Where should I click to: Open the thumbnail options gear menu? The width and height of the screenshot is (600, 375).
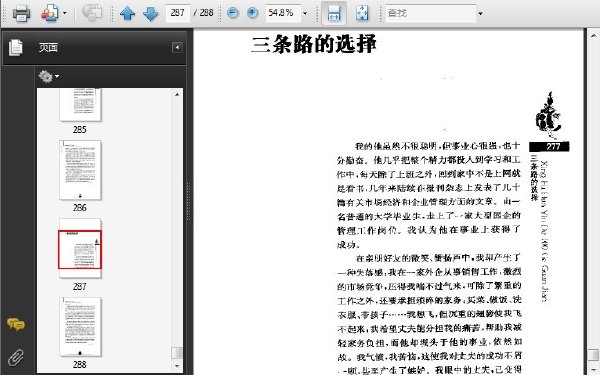(49, 76)
